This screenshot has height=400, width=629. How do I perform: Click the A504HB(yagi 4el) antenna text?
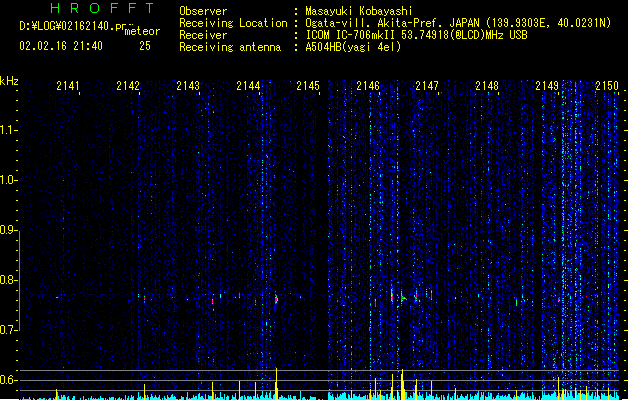(353, 47)
